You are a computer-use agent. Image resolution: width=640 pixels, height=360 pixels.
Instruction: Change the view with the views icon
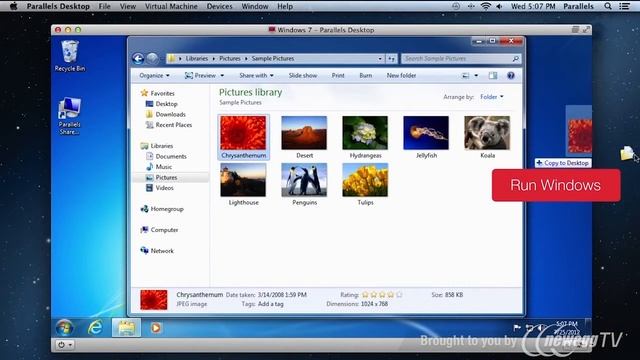(x=465, y=76)
